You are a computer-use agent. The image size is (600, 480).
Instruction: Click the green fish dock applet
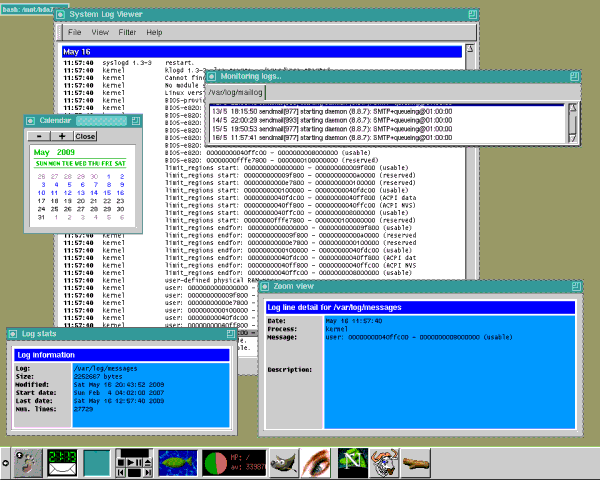[x=176, y=460]
